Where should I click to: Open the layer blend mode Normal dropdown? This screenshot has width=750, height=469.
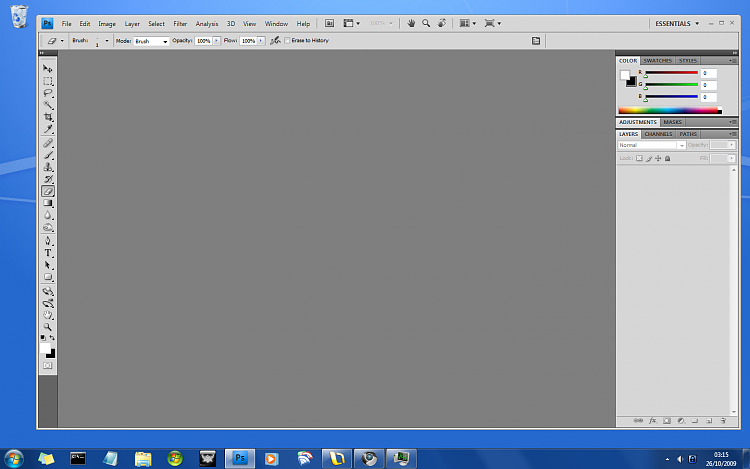tap(651, 145)
